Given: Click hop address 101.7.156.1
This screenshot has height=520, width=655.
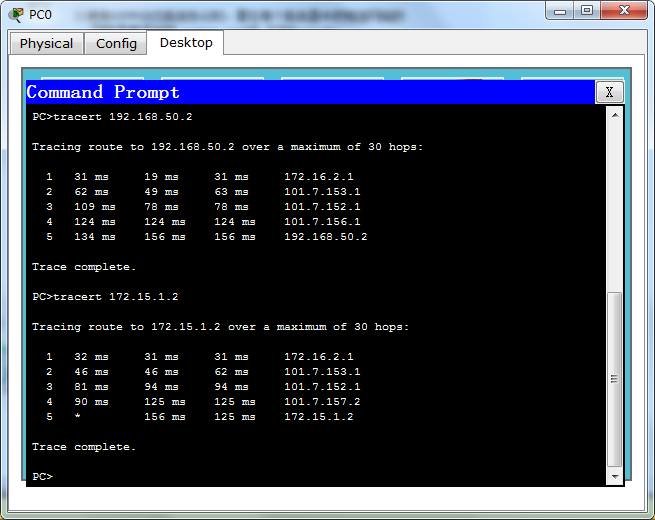Looking at the screenshot, I should (322, 222).
